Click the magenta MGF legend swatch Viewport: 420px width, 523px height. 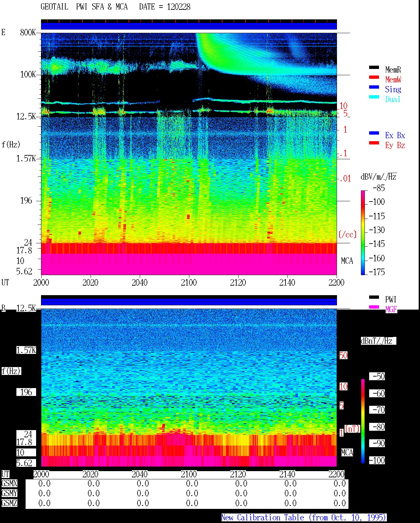374,307
